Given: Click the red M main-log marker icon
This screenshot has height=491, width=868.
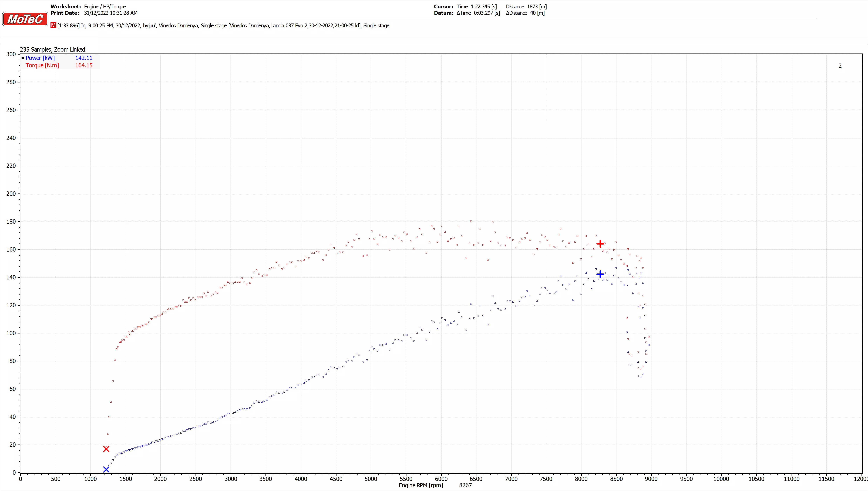Looking at the screenshot, I should click(x=53, y=25).
